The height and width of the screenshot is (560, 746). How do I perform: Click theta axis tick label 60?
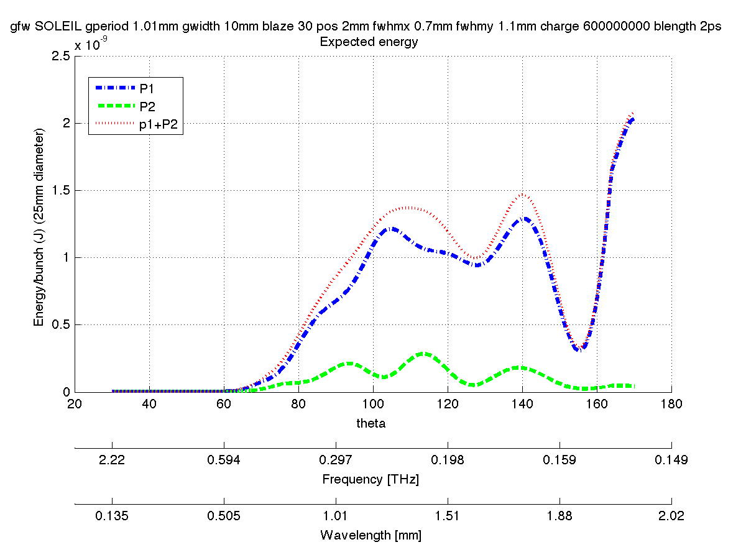tap(224, 404)
